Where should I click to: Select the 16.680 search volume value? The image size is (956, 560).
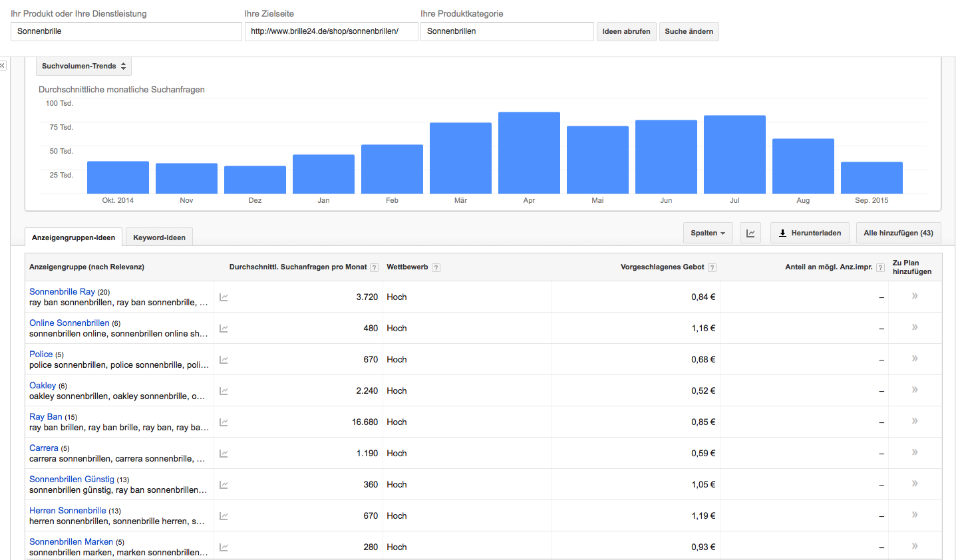(x=365, y=422)
